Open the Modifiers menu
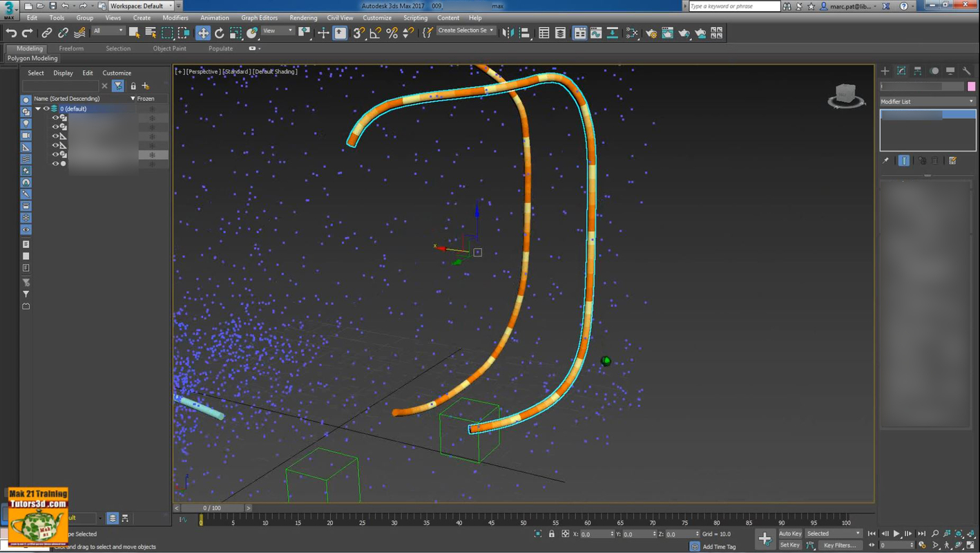Screen dimensions: 980x553 click(175, 18)
